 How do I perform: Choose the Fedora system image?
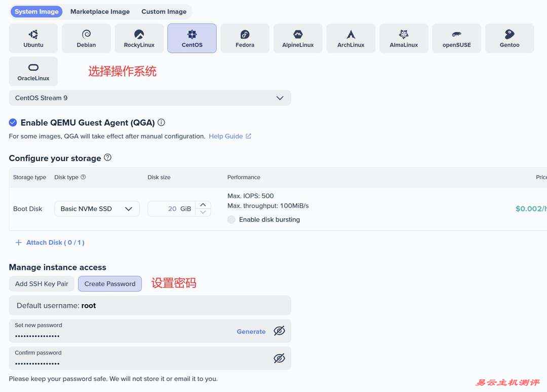click(245, 37)
